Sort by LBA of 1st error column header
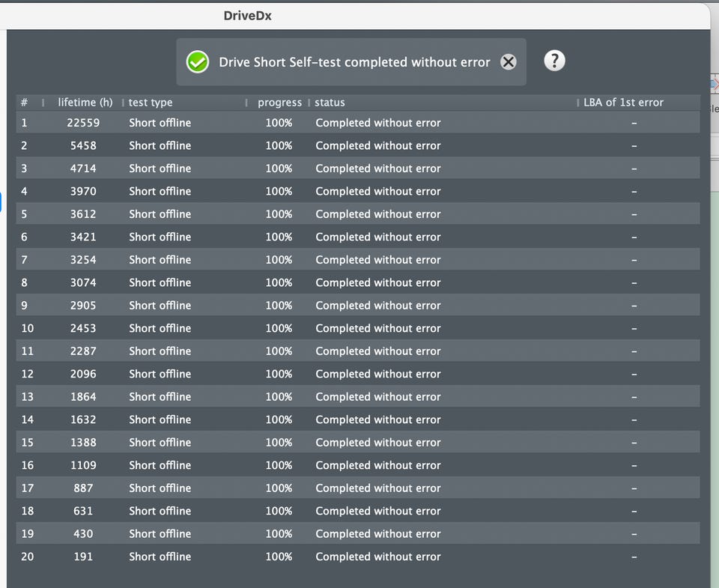The width and height of the screenshot is (719, 588). (x=623, y=103)
